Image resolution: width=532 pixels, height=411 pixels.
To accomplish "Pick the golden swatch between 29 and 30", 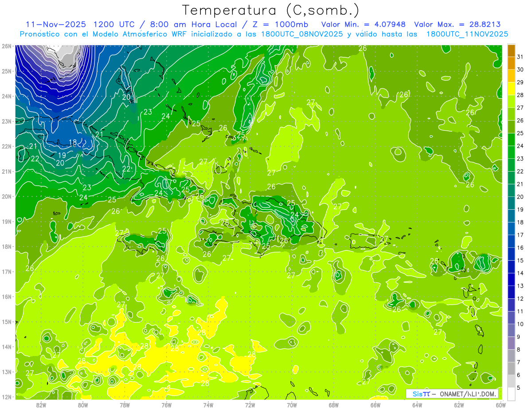I will [x=511, y=76].
